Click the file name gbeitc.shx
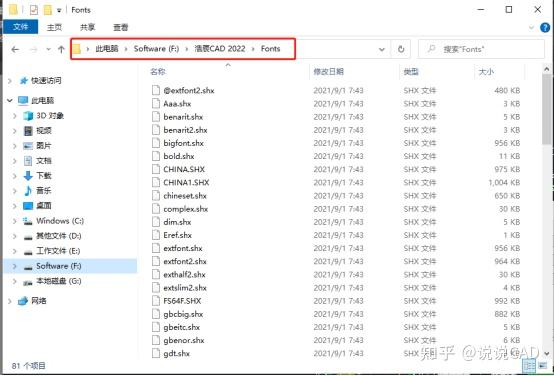This screenshot has width=554, height=376. pyautogui.click(x=182, y=327)
